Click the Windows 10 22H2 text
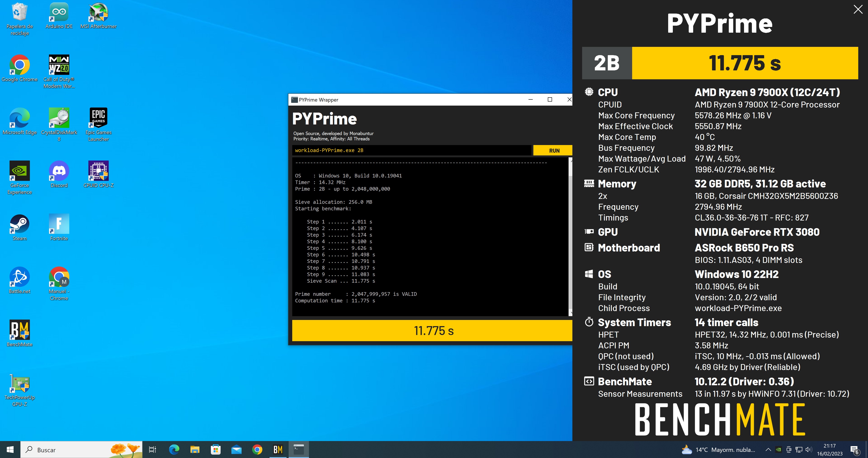 737,274
